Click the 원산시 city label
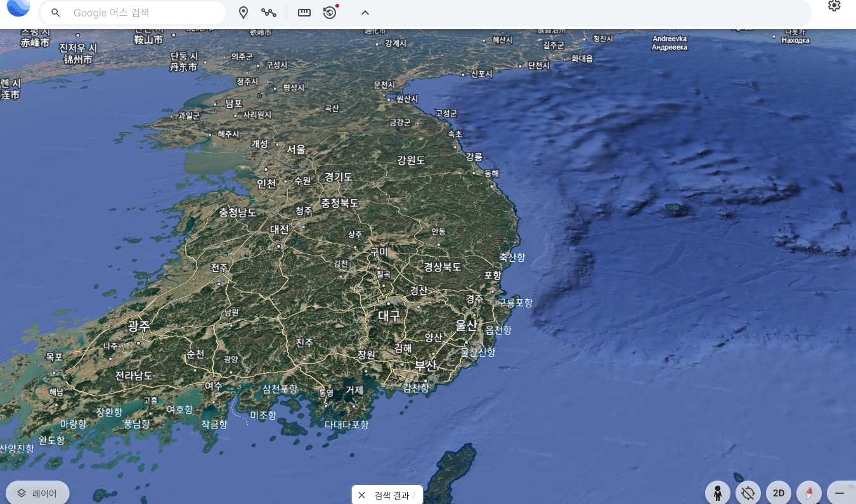Screen dimensions: 856x504 (x=407, y=99)
